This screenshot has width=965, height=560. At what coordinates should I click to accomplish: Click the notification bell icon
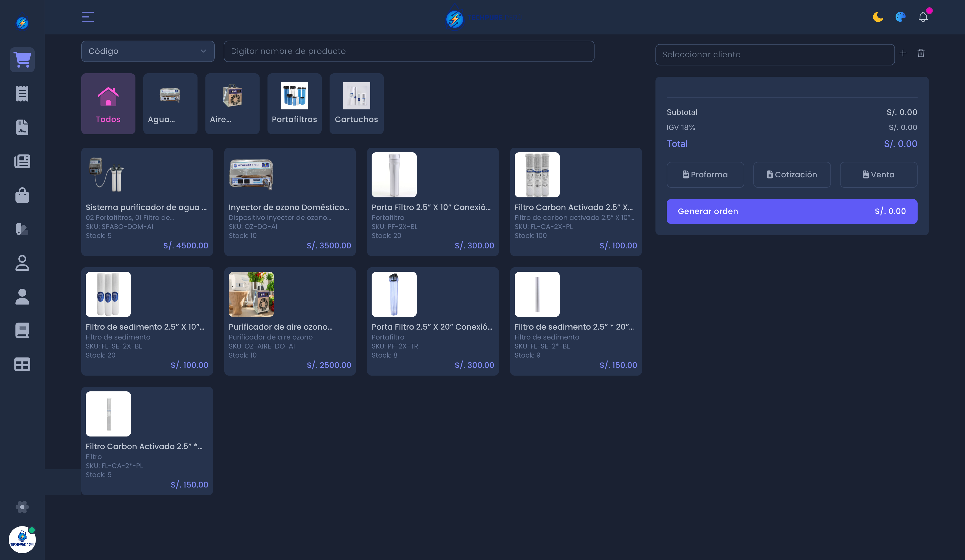pyautogui.click(x=923, y=17)
